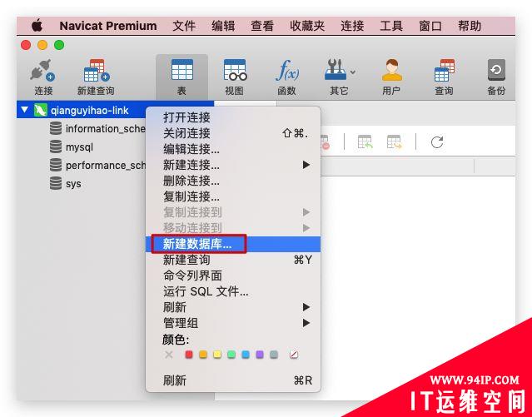Open the Query (查询) toolbar icon

[445, 70]
